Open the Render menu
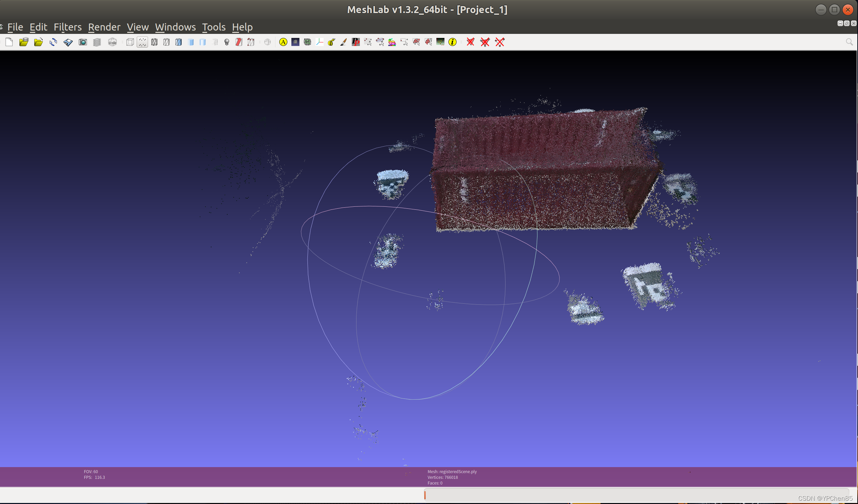 pos(104,27)
